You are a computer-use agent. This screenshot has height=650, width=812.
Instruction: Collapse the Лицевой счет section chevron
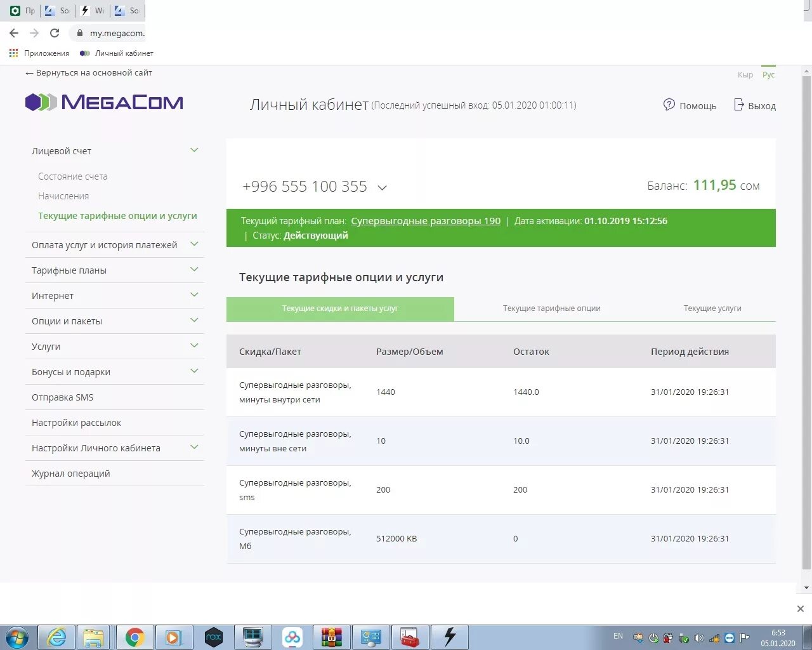194,150
